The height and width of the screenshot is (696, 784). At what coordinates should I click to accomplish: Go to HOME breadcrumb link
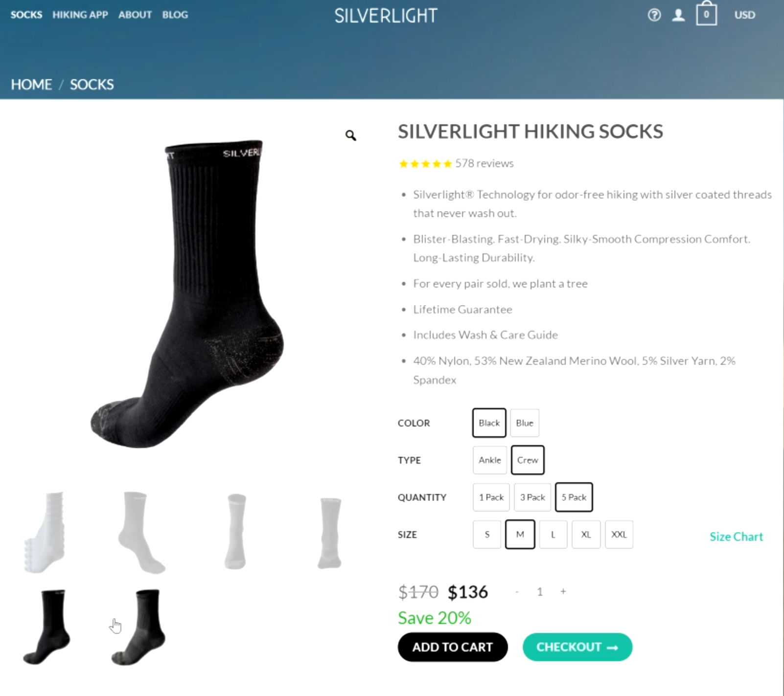pyautogui.click(x=31, y=85)
